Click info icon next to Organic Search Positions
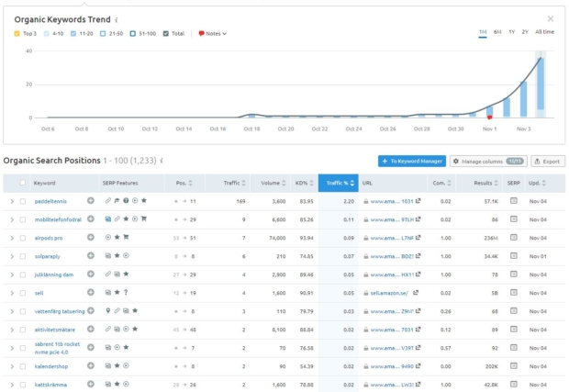 click(162, 161)
